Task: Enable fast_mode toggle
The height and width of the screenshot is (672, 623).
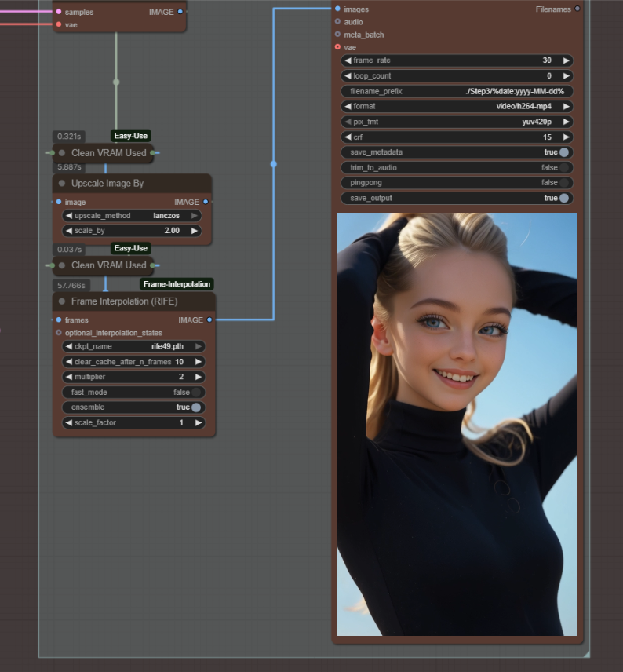Action: click(x=195, y=393)
